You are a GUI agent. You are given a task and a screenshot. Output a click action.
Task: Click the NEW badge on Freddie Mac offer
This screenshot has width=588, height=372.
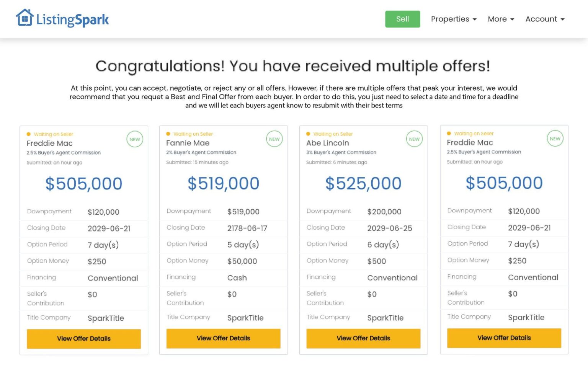135,139
